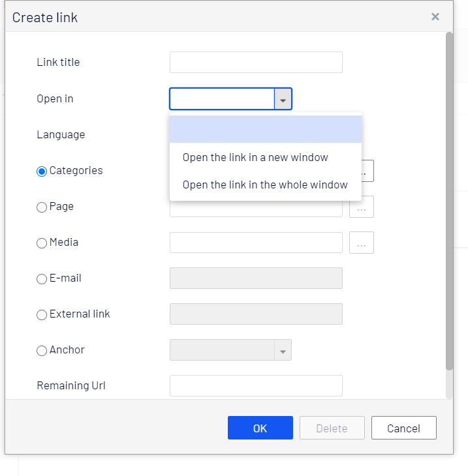Pick the External link radio button
The width and height of the screenshot is (468, 476).
[x=42, y=314]
